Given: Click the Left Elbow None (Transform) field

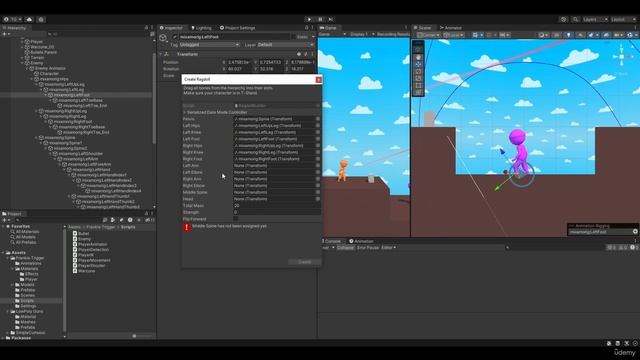Looking at the screenshot, I should [274, 172].
